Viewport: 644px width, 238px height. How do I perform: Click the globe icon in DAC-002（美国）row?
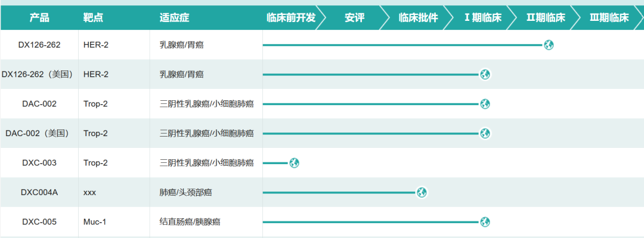point(485,134)
